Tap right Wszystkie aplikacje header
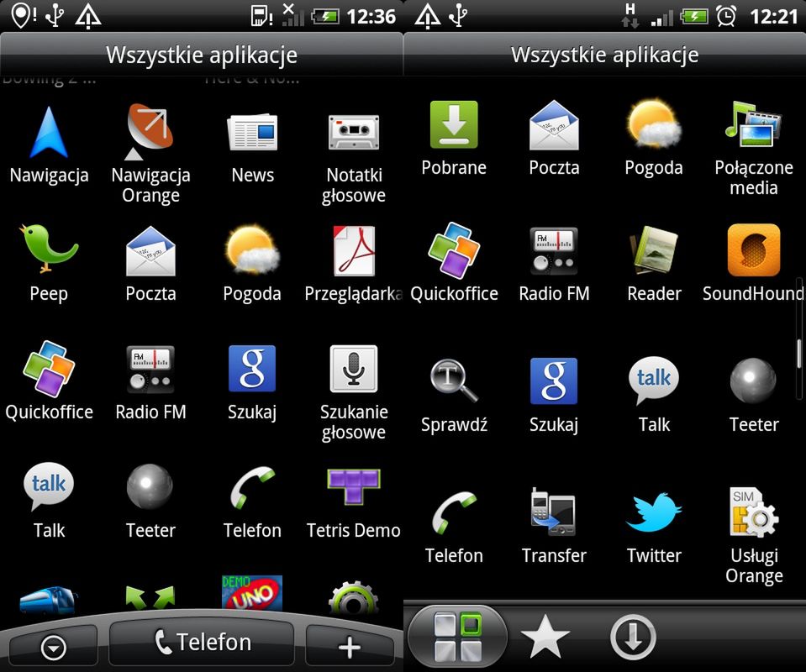Viewport: 806px width, 672px height. [604, 55]
